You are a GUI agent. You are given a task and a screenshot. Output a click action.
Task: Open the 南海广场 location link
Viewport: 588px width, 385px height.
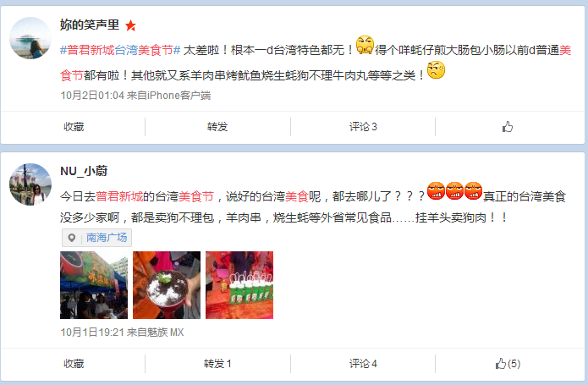coord(107,238)
